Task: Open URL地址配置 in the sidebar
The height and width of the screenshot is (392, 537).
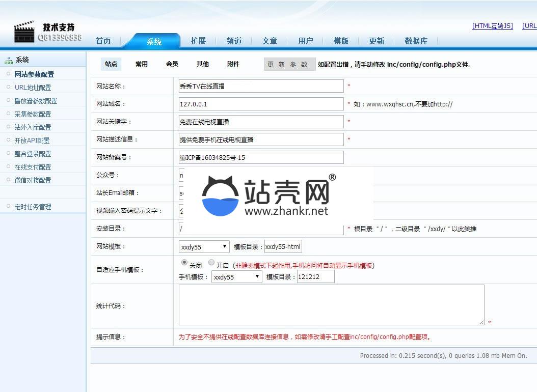Action: coord(33,88)
